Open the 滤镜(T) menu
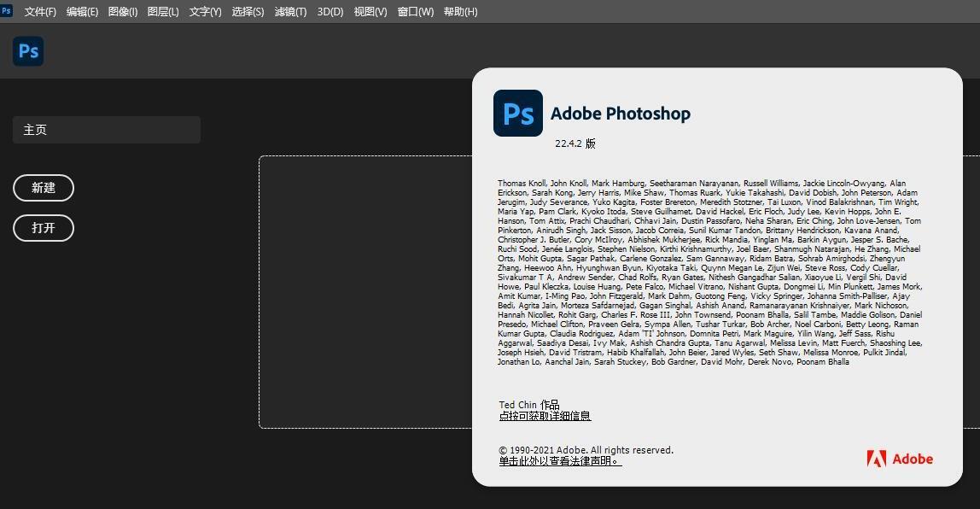 (x=290, y=12)
